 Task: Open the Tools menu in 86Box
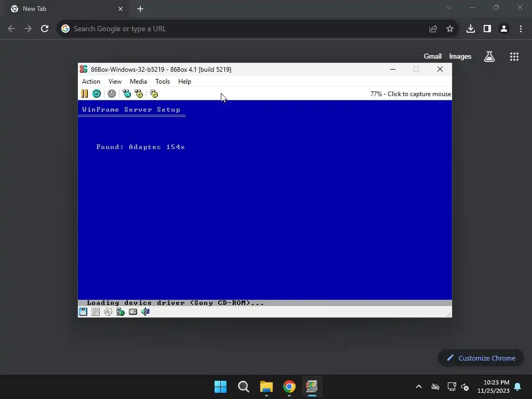coord(163,82)
